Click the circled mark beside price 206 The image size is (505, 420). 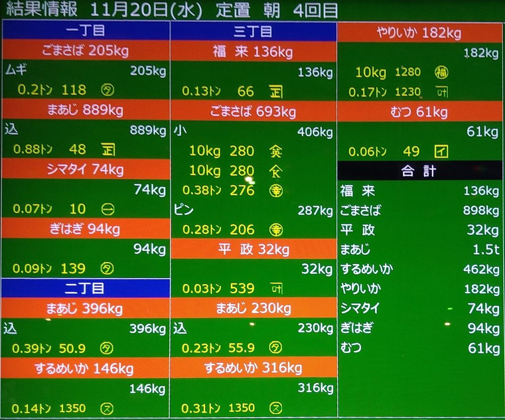click(x=276, y=230)
